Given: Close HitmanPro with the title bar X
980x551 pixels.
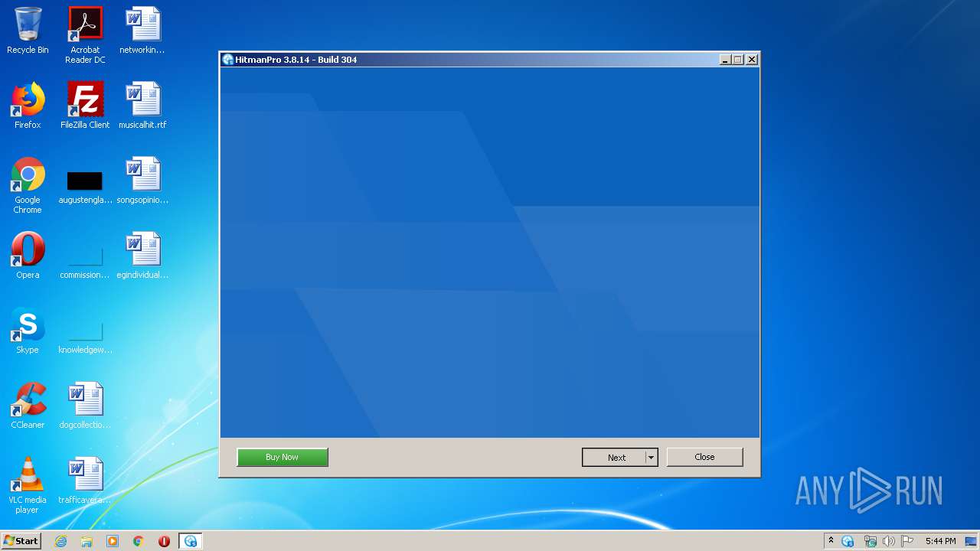Looking at the screenshot, I should point(752,60).
